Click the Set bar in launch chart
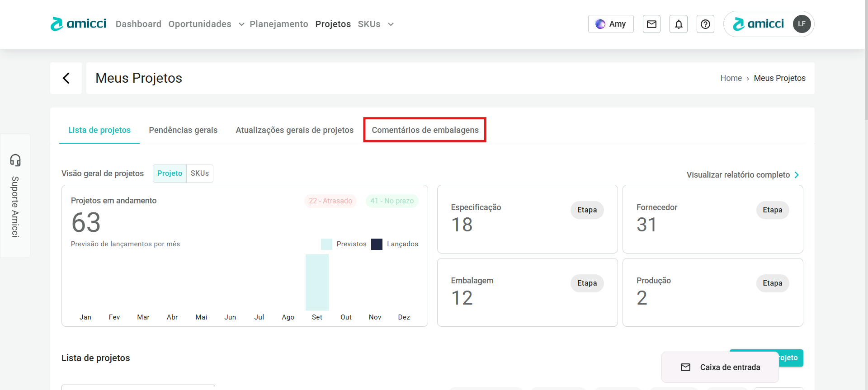Viewport: 868px width, 390px height. 317,282
